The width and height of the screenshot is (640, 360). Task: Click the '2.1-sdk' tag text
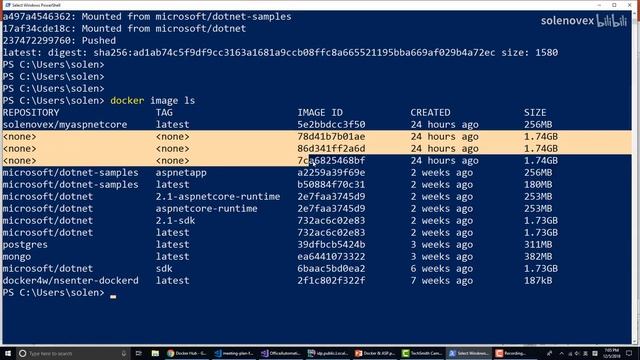(x=176, y=220)
